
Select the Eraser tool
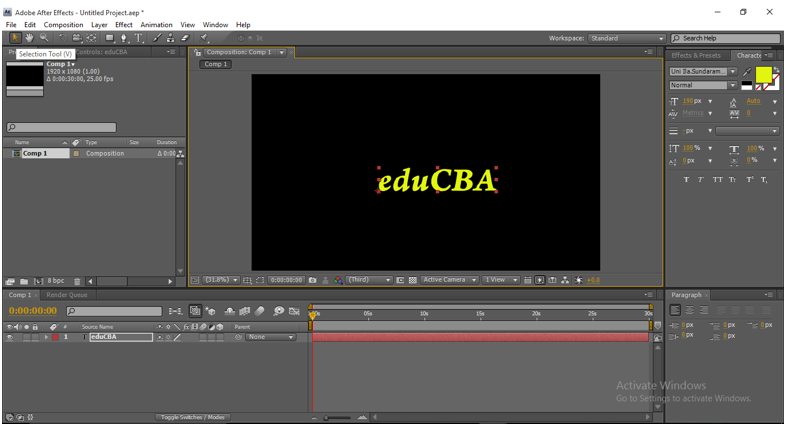(185, 38)
